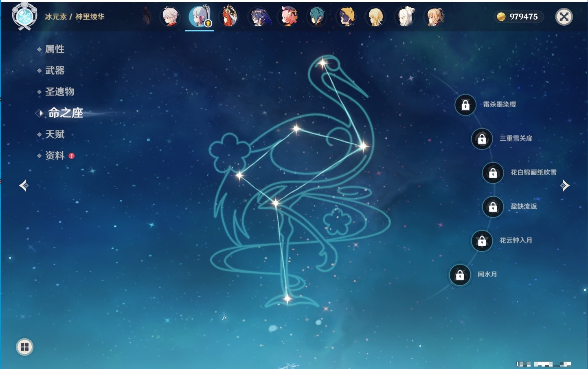This screenshot has height=369, width=588.
Task: Close the character screen with X button
Action: 564,17
